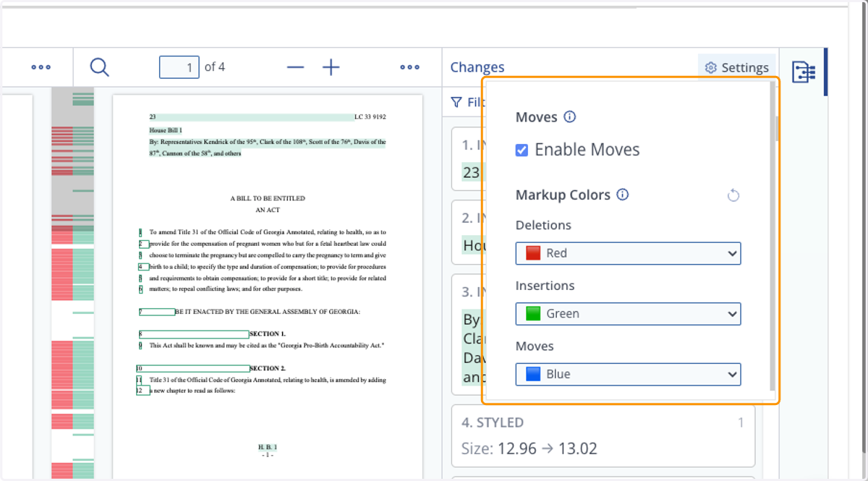Click the 'House Bill 1' highlighted text
Screen dimensions: 868x481
click(x=166, y=130)
